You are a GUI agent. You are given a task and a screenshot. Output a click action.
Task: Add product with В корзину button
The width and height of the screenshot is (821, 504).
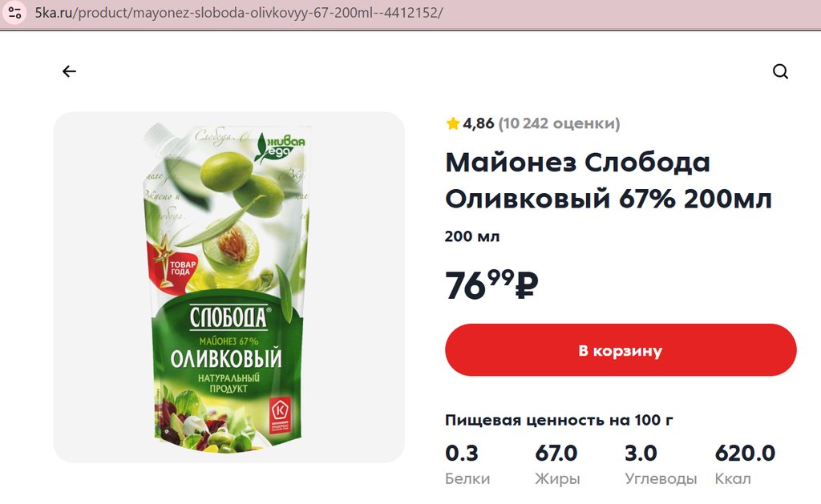tap(621, 349)
